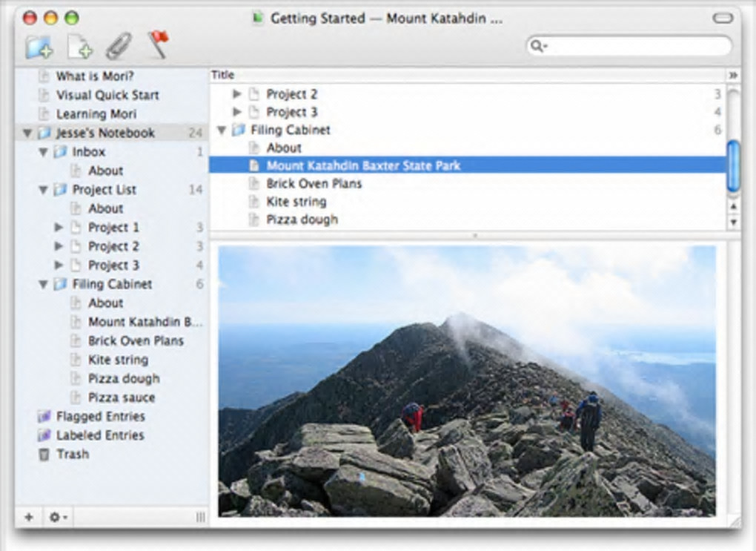Collapse Filing Cabinet in the Title list
The width and height of the screenshot is (756, 551).
pos(222,131)
